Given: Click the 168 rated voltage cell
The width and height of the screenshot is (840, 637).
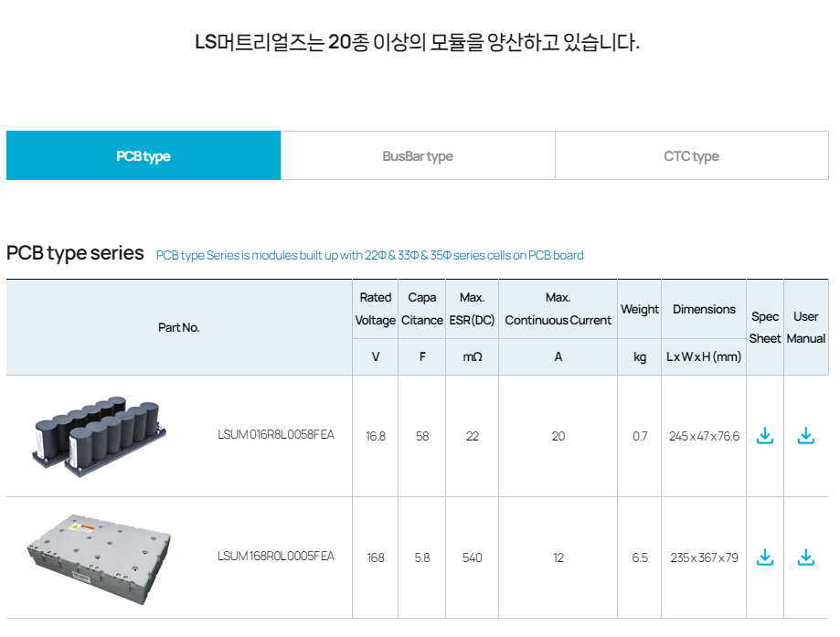Looking at the screenshot, I should [376, 557].
